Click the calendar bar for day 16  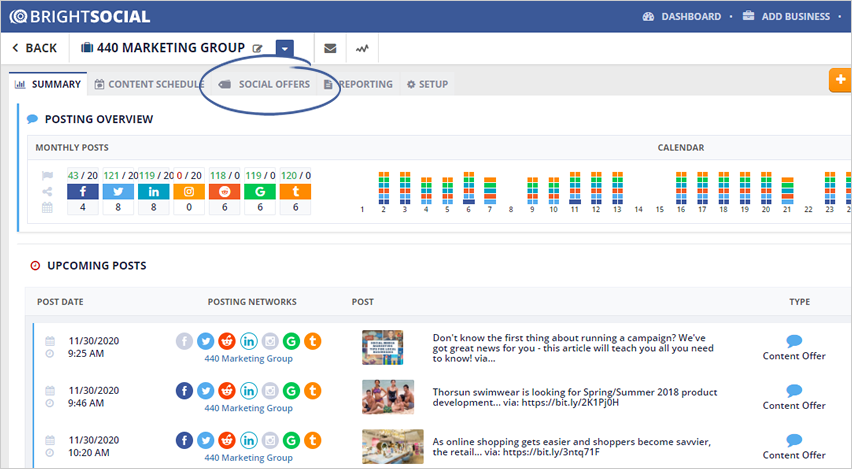coord(681,187)
